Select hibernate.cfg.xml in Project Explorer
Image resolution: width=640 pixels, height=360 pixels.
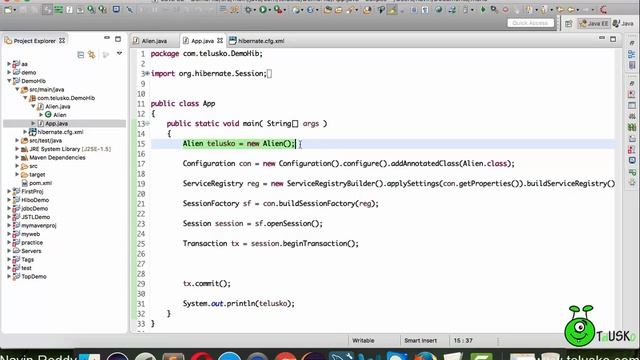60,132
